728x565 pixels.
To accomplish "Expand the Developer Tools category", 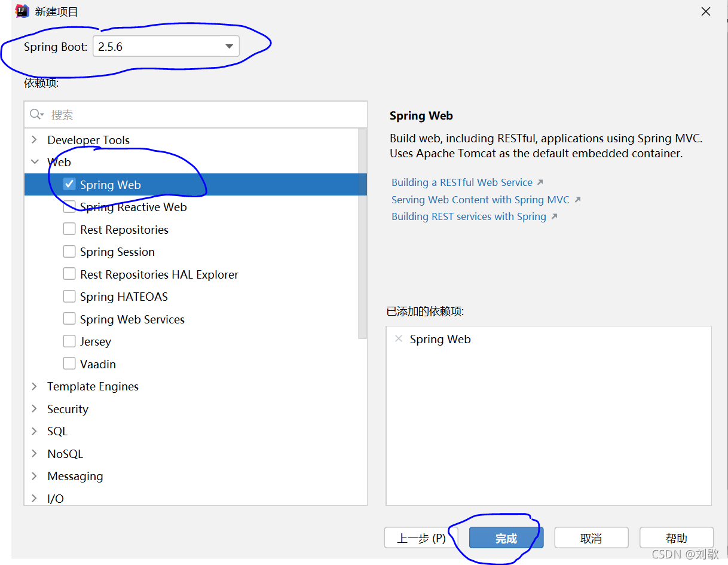I will (35, 139).
